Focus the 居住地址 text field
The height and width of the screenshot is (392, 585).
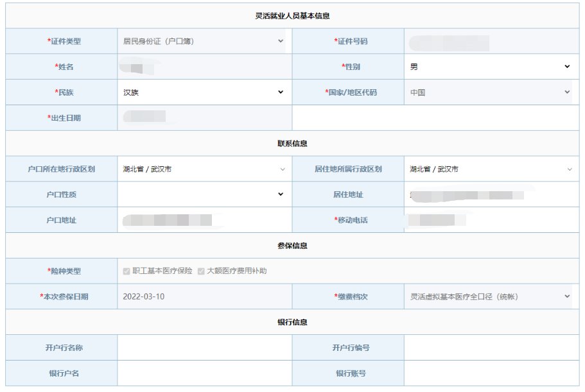click(x=490, y=194)
